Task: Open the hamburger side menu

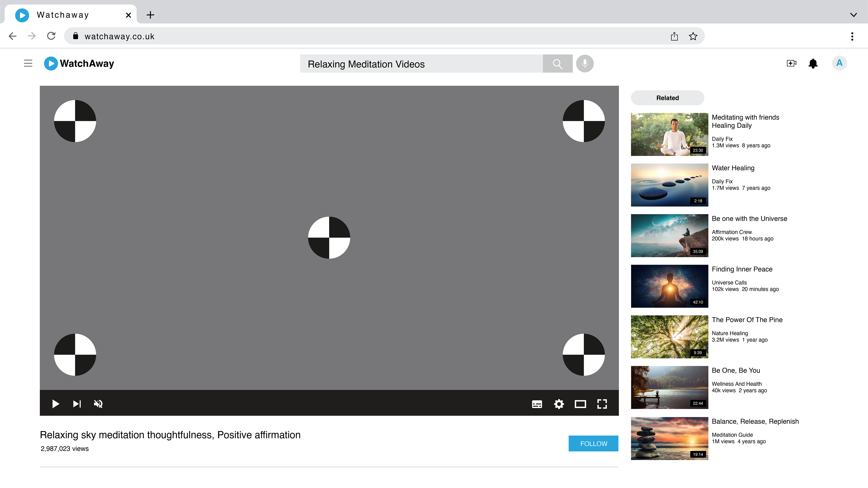Action: coord(28,63)
